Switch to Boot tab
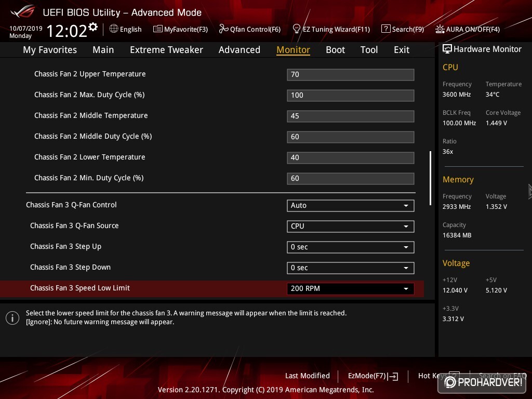This screenshot has width=532, height=399. pyautogui.click(x=335, y=50)
